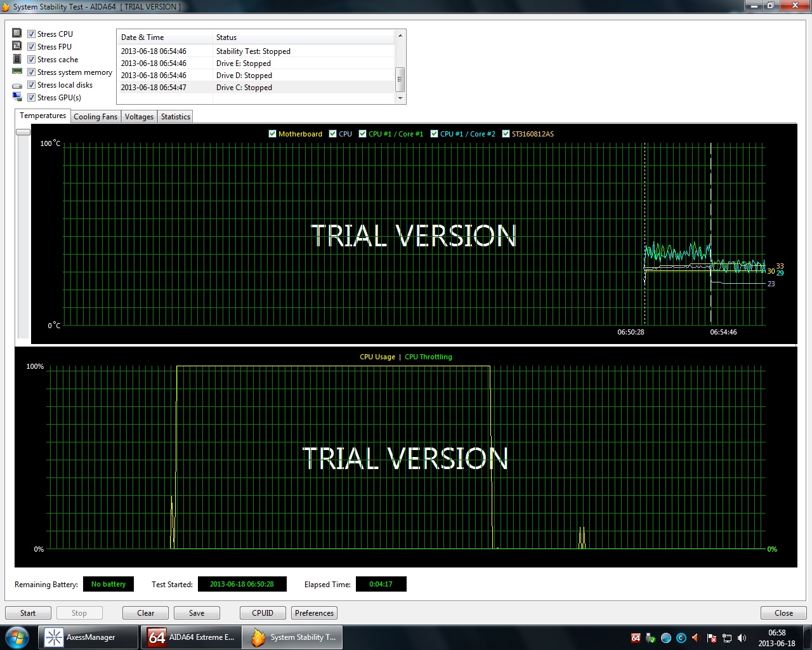This screenshot has width=812, height=650.
Task: Click the Show desktop strip on taskbar
Action: 808,637
